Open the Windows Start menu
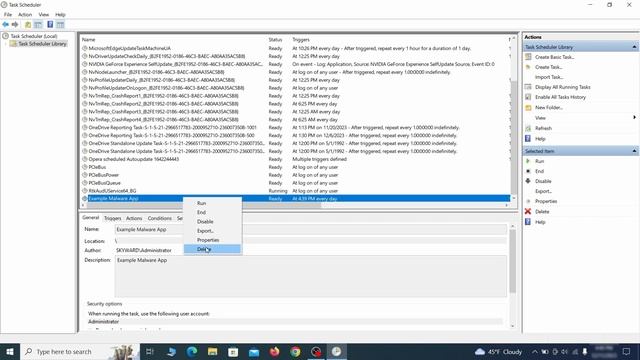The image size is (640, 360). (10, 351)
